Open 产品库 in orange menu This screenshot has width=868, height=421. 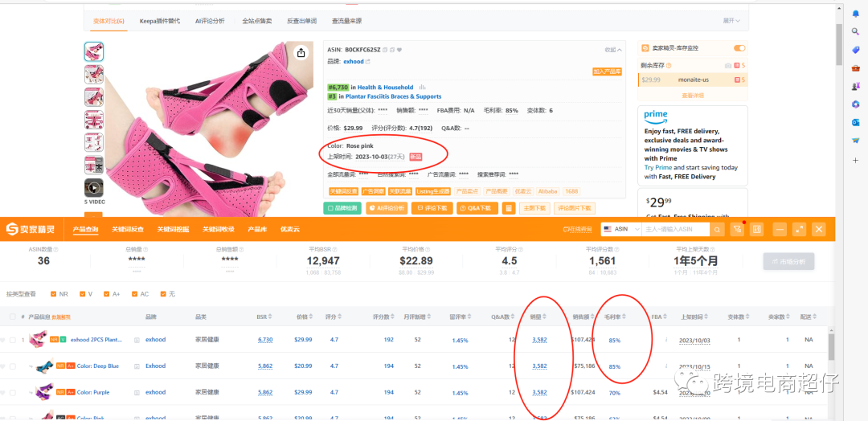tap(257, 230)
